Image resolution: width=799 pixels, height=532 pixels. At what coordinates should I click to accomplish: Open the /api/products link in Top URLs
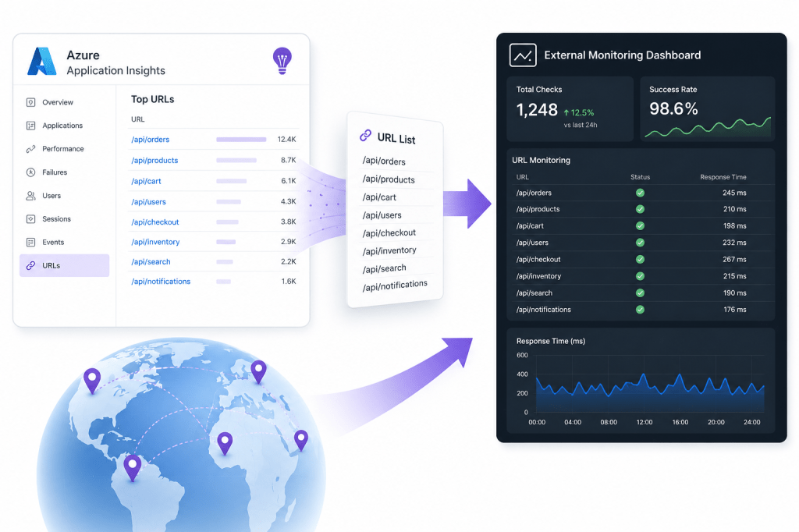tap(154, 160)
